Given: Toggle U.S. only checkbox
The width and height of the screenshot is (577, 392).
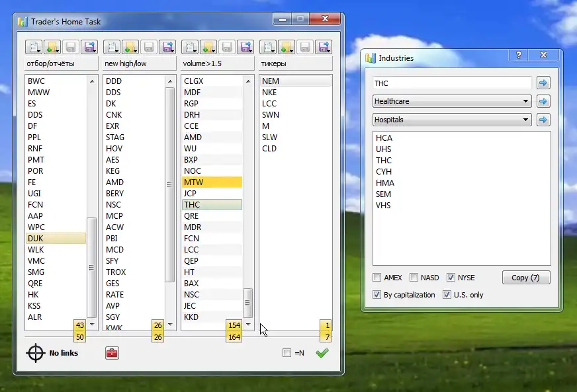Looking at the screenshot, I should (447, 295).
